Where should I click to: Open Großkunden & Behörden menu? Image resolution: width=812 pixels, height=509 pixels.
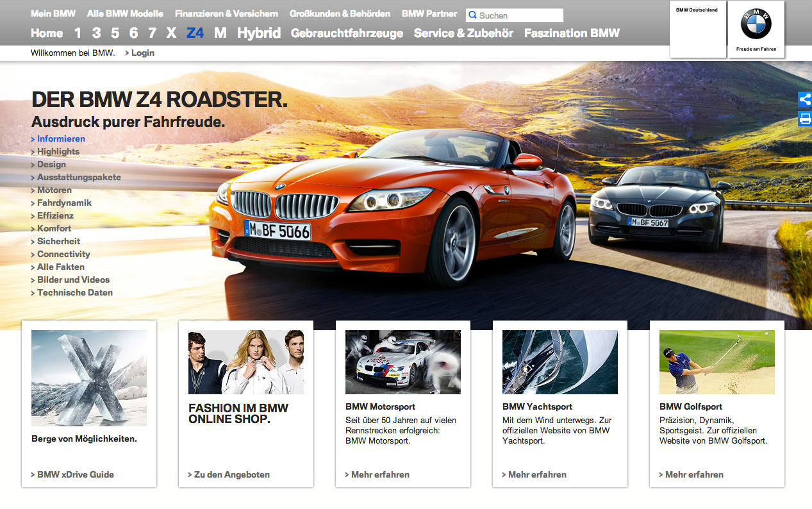340,13
